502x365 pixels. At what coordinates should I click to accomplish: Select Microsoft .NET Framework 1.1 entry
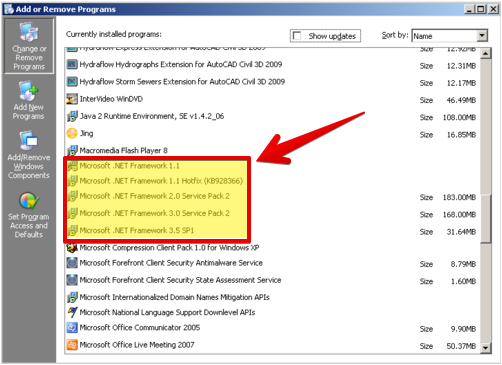click(129, 166)
